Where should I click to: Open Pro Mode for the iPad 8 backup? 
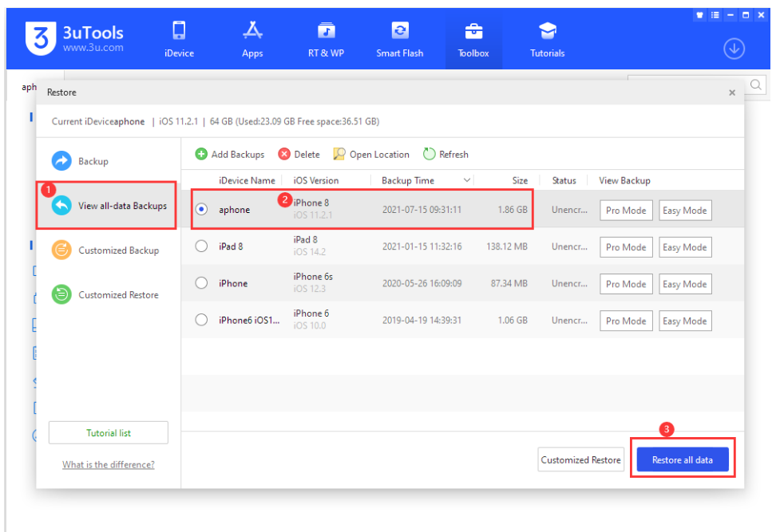point(625,246)
